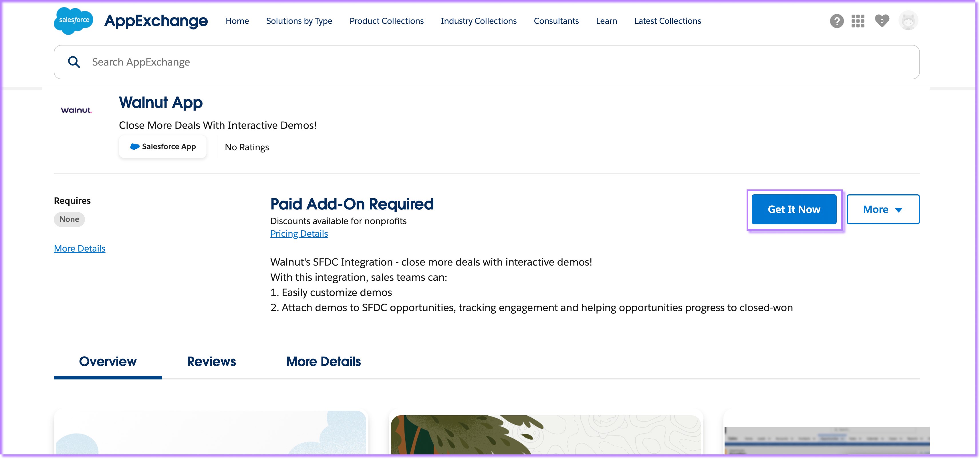Switch to the Reviews tab
980x459 pixels.
(x=211, y=362)
